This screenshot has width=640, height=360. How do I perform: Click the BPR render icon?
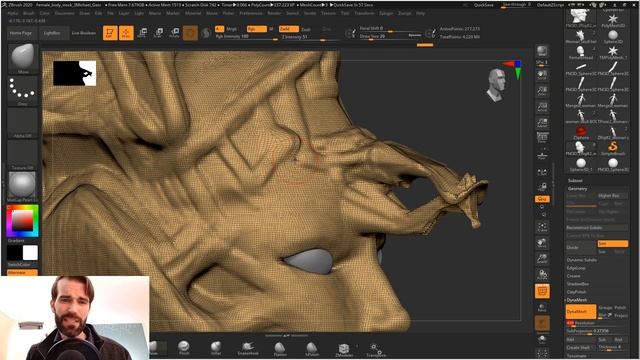[542, 52]
